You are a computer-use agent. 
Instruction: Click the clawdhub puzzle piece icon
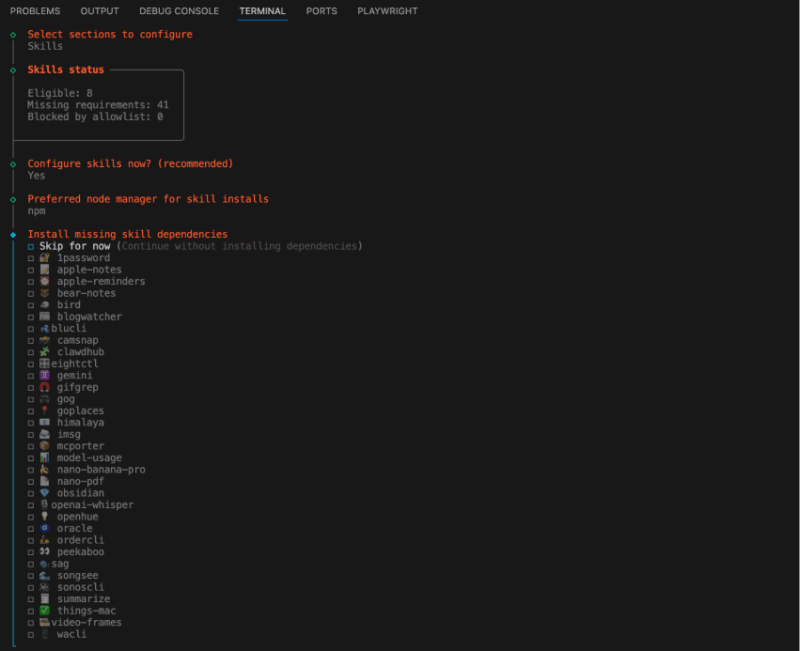click(x=46, y=352)
